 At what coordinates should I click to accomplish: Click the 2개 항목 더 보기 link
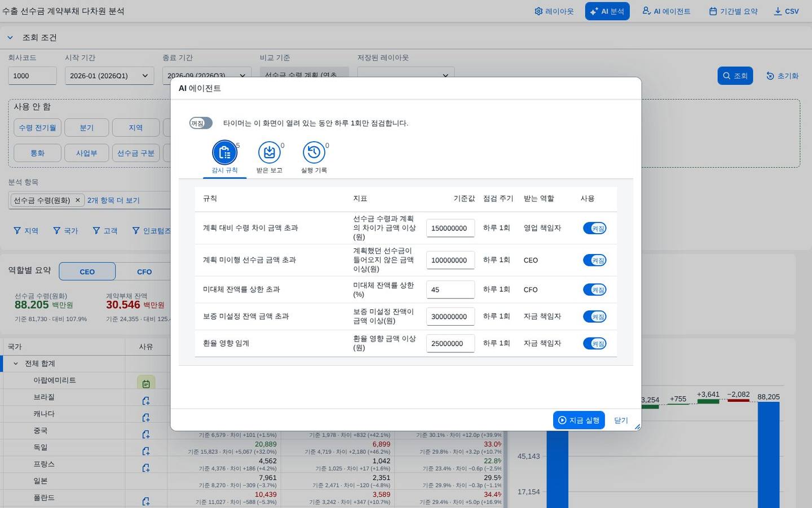coord(113,200)
